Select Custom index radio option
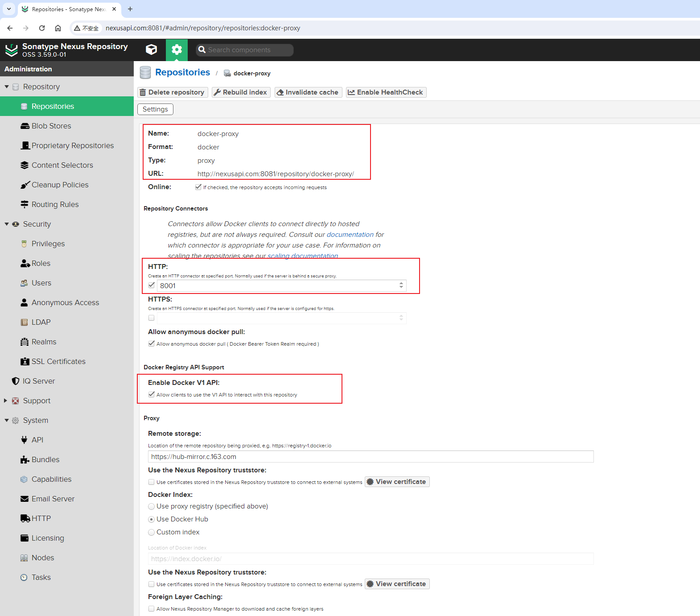The image size is (700, 616). (x=152, y=532)
